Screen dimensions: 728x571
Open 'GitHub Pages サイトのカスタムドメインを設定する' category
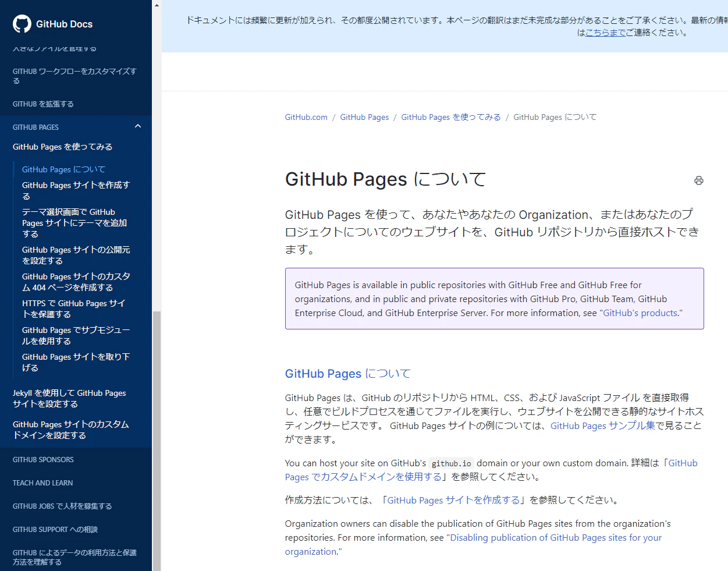[x=71, y=430]
